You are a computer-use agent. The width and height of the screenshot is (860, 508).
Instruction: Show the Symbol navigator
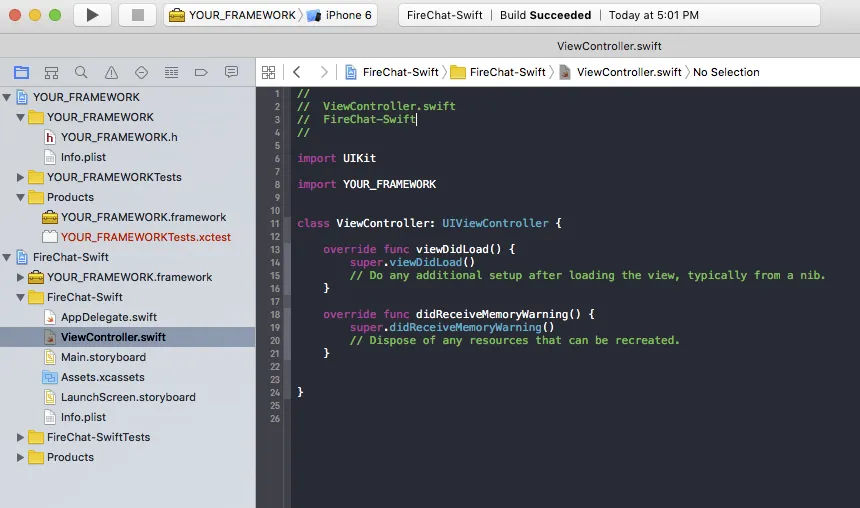[52, 72]
